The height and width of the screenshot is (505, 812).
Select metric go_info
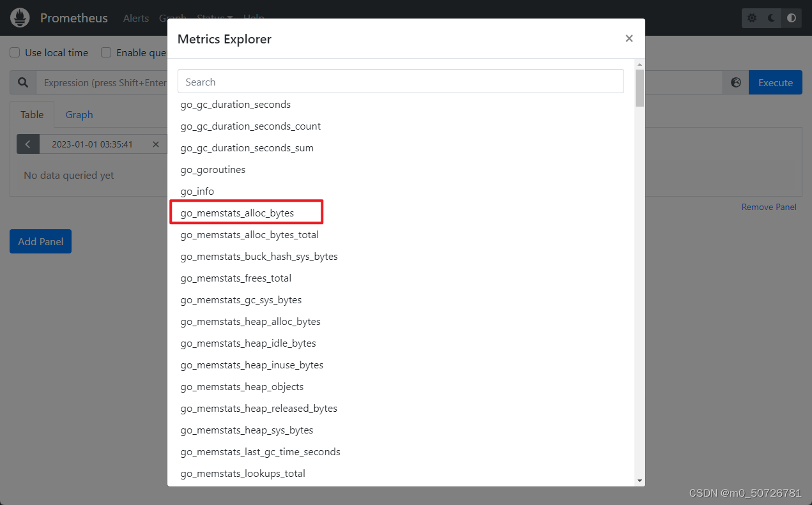197,191
